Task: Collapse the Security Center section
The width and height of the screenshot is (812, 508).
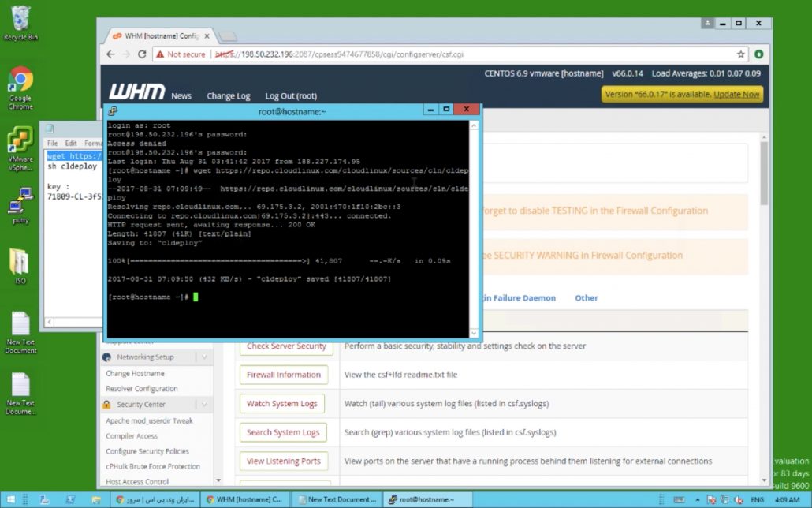Action: 204,405
